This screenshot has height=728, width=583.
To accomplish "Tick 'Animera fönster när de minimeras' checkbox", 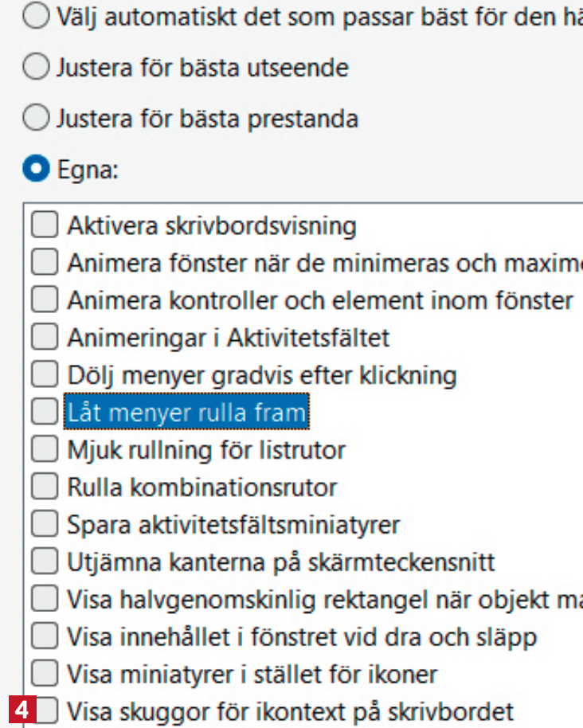I will 45,263.
